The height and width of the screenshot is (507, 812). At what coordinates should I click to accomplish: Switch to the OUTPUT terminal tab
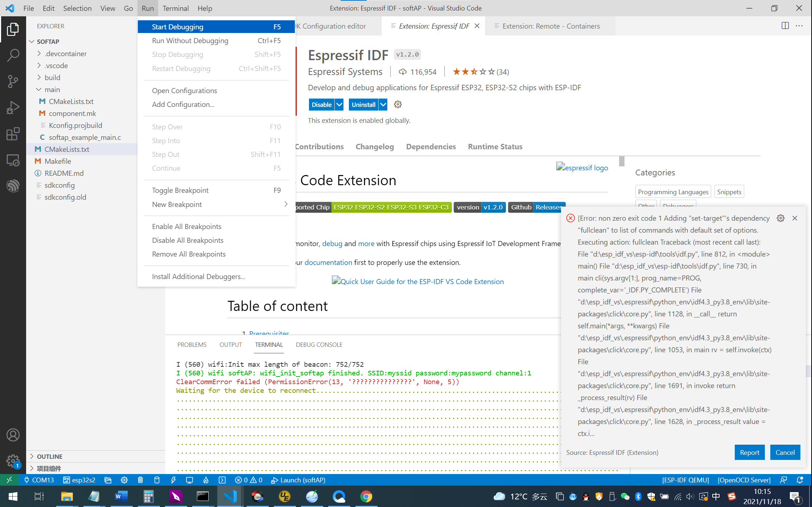[x=230, y=345]
